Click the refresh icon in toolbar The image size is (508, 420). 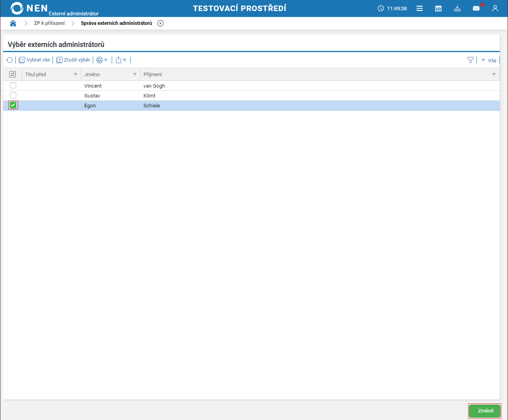[9, 60]
